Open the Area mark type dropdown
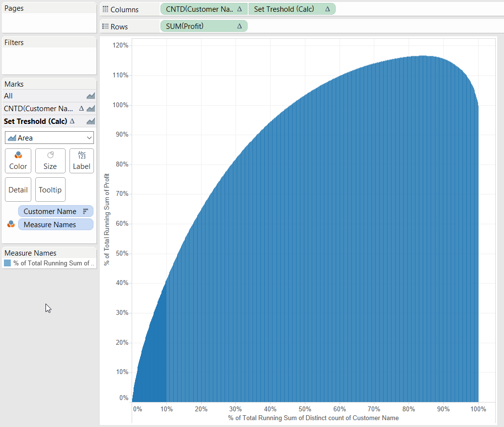The width and height of the screenshot is (504, 427). 49,138
